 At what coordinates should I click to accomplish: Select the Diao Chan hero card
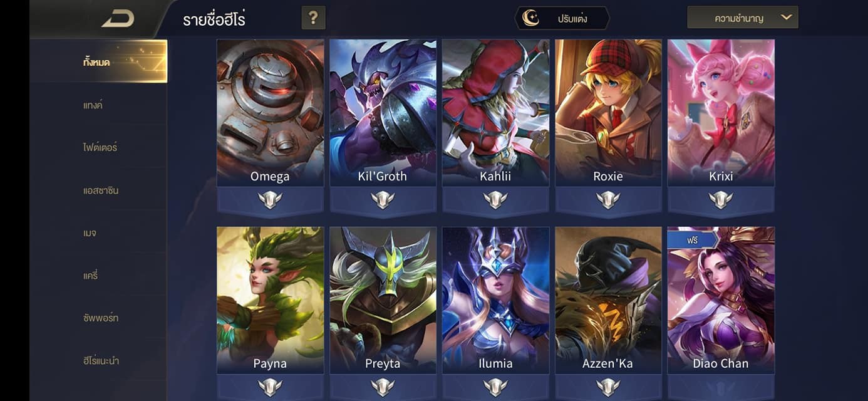click(721, 301)
